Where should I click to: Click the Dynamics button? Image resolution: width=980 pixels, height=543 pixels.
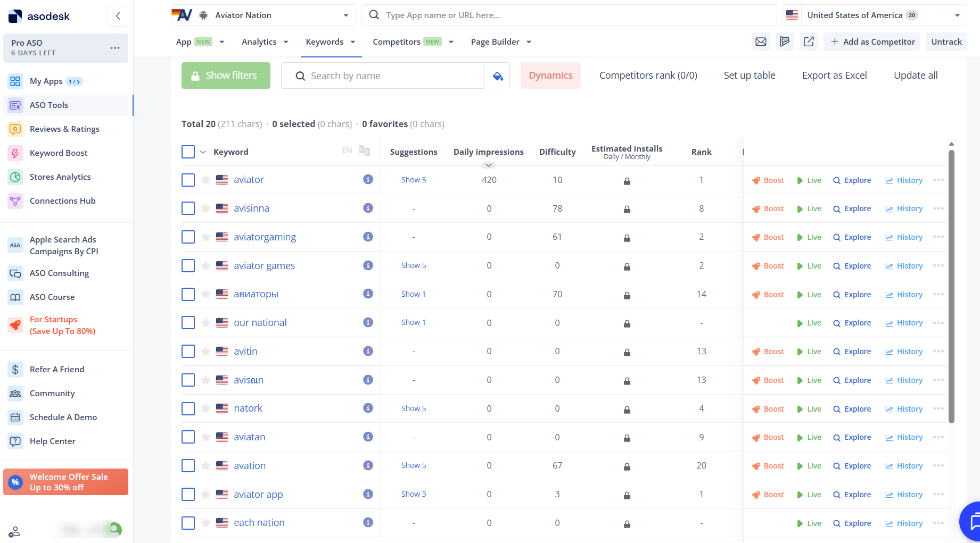pyautogui.click(x=550, y=76)
